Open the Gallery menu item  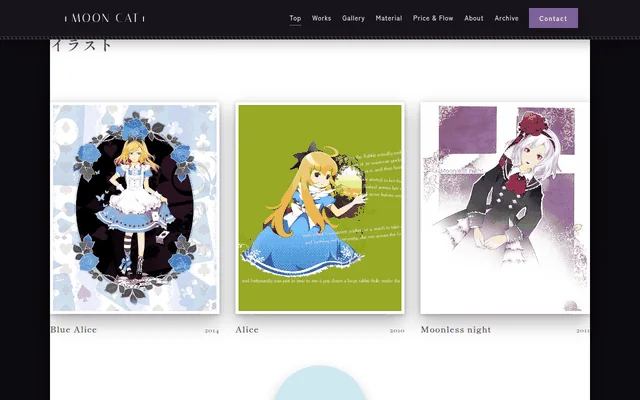pyautogui.click(x=353, y=18)
